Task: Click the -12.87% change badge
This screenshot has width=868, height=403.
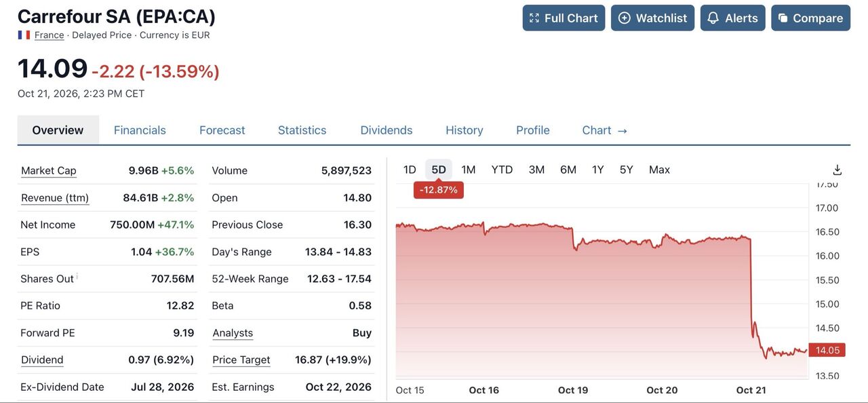Action: [x=439, y=190]
